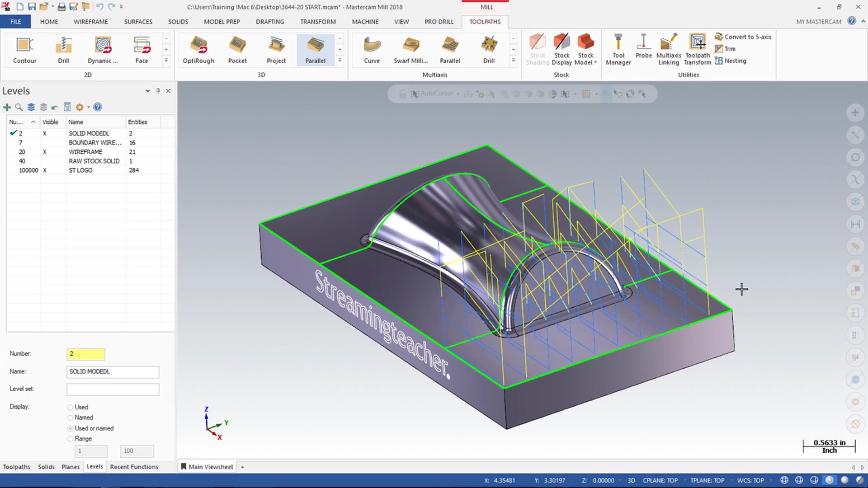This screenshot has width=868, height=488.
Task: Open Multiaxis Linking
Action: (x=669, y=50)
